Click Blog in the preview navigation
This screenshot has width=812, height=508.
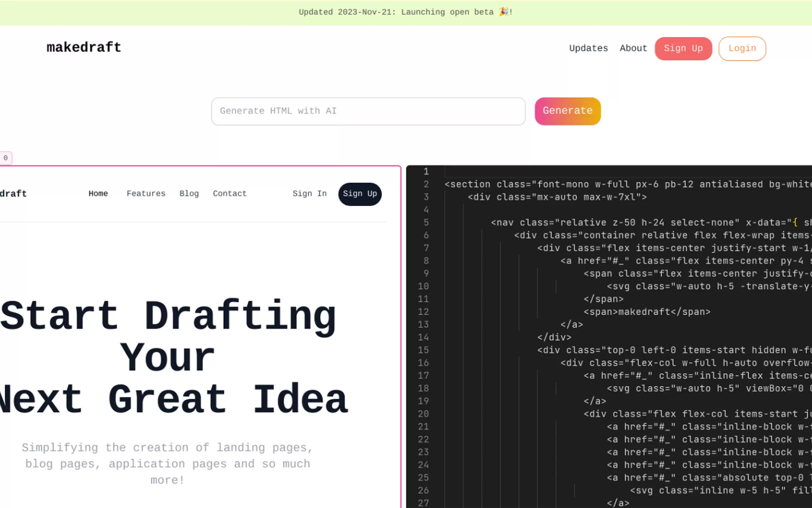click(189, 194)
